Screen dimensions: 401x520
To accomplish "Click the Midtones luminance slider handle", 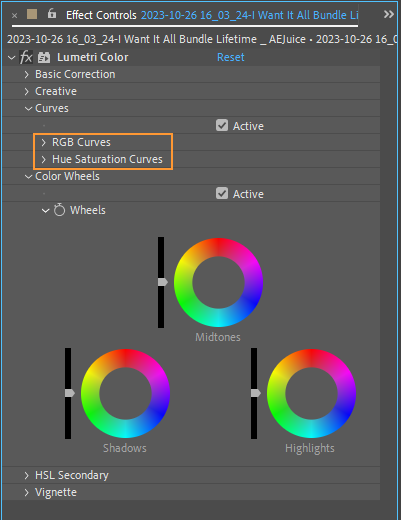I will [162, 282].
